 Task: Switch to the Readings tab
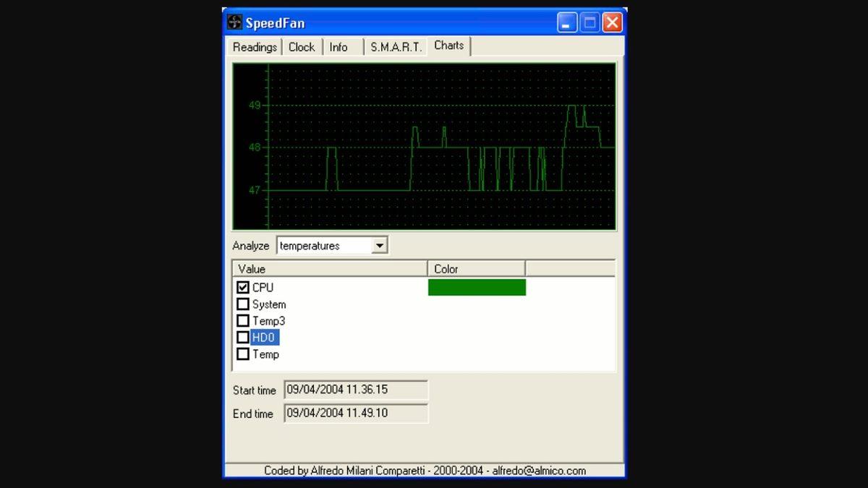255,47
